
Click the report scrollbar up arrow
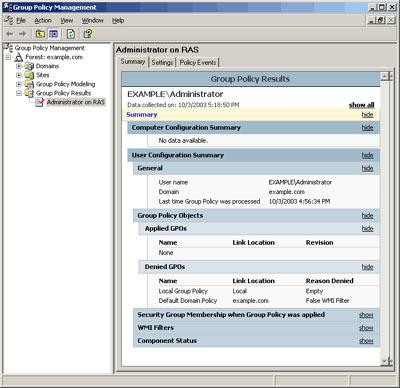pos(386,77)
